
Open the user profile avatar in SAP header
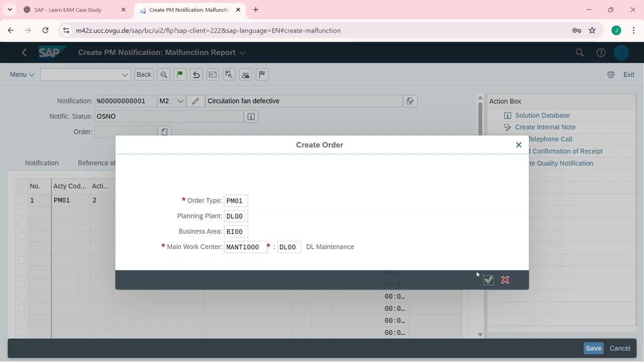(x=621, y=52)
